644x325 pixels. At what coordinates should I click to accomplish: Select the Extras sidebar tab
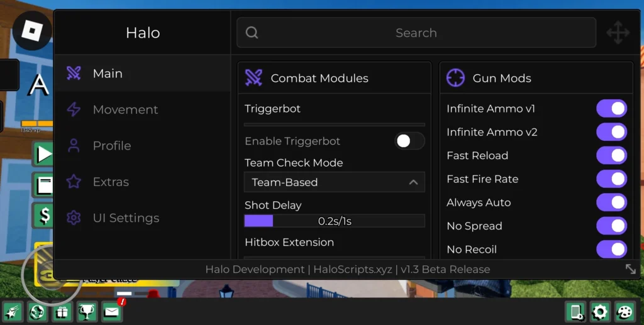[x=111, y=182]
